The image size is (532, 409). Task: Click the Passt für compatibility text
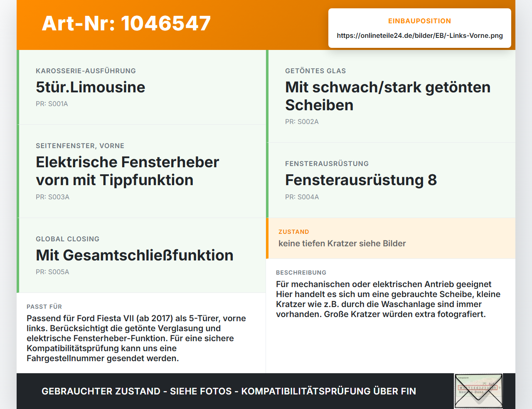[136, 338]
